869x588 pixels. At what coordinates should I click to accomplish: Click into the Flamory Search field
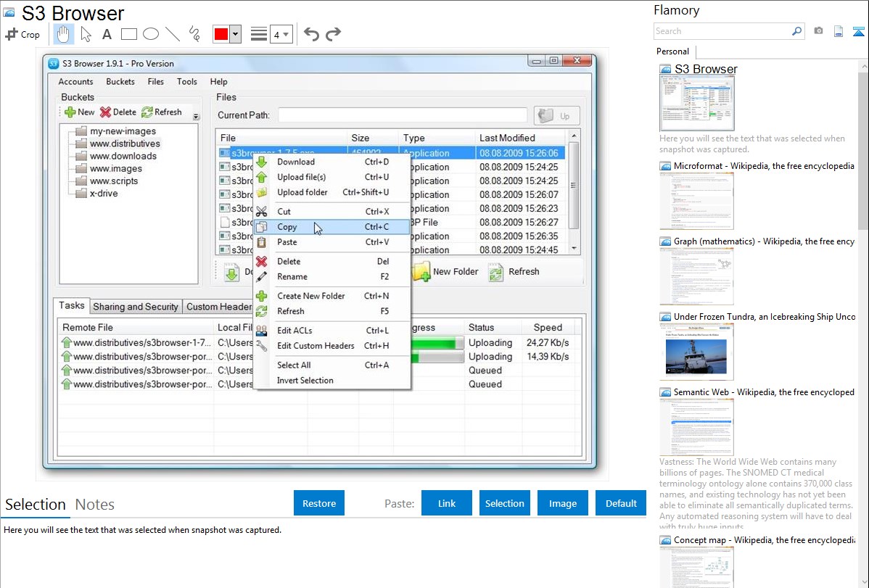[722, 31]
